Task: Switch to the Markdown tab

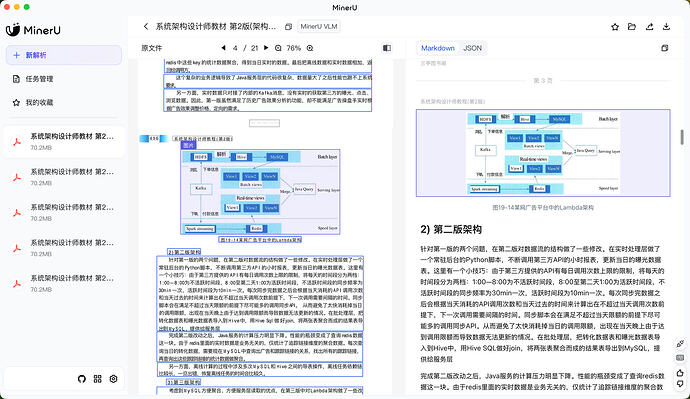Action: pyautogui.click(x=438, y=48)
